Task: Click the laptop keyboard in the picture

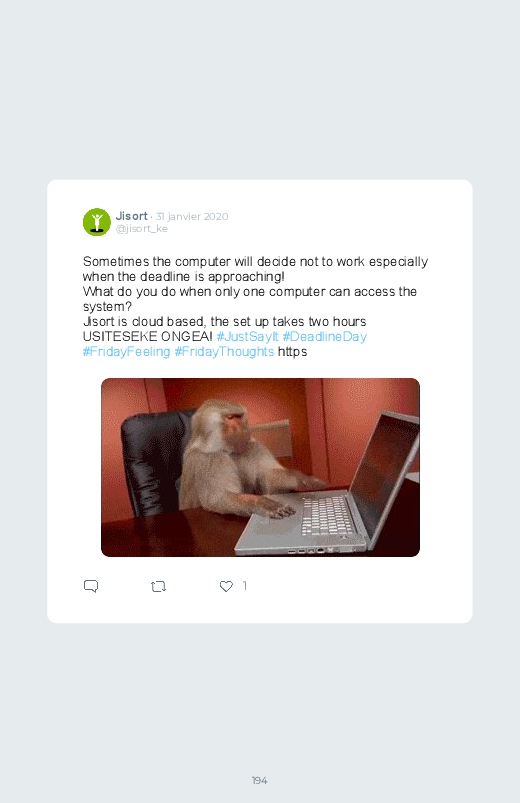Action: 326,515
